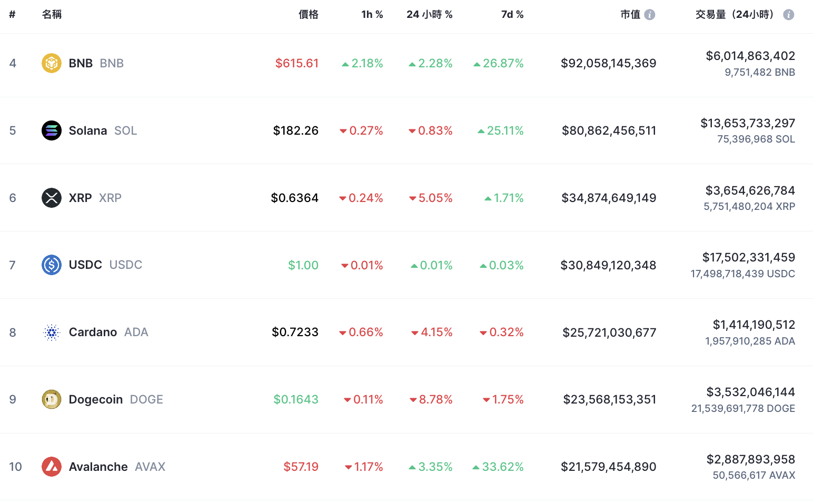Image resolution: width=813 pixels, height=504 pixels.
Task: Sort by the 1h % column header
Action: (372, 15)
